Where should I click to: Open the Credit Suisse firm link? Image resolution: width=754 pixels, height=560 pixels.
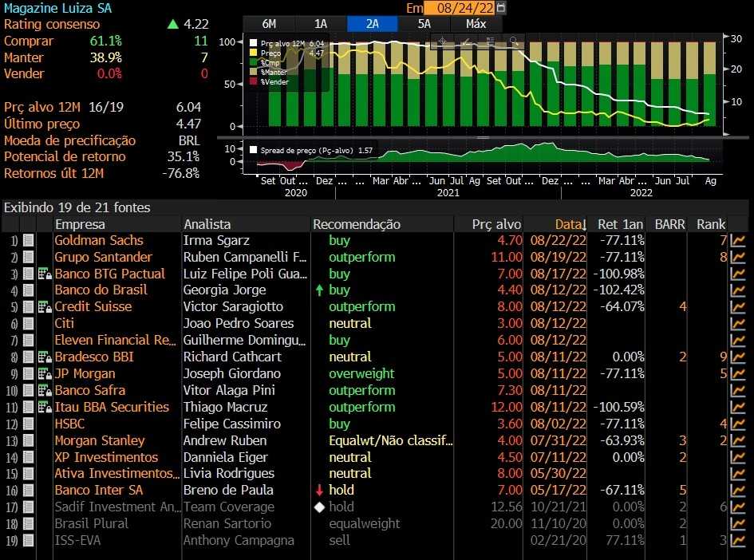[93, 306]
